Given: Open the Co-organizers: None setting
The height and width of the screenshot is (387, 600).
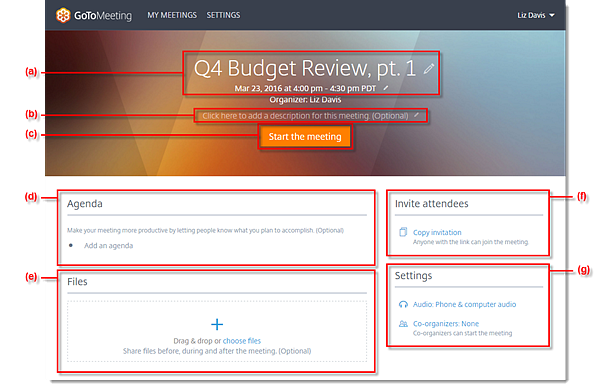Looking at the screenshot, I should point(446,323).
